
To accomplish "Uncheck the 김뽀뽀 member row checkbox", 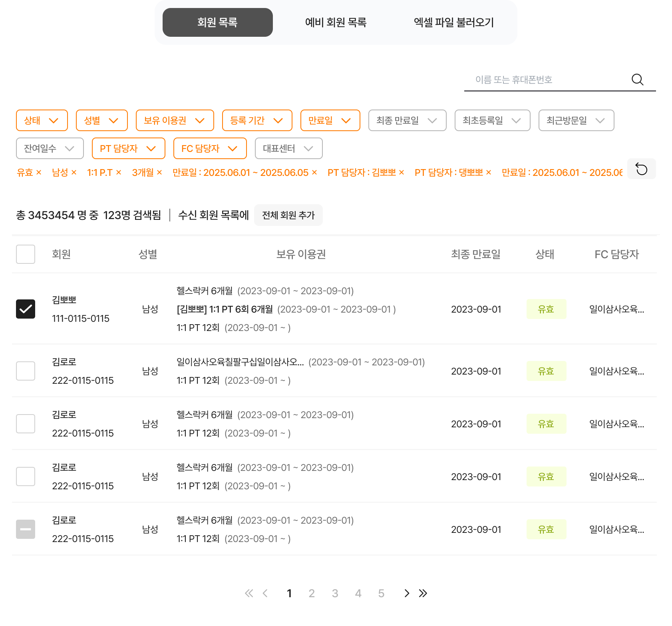I will pos(26,309).
